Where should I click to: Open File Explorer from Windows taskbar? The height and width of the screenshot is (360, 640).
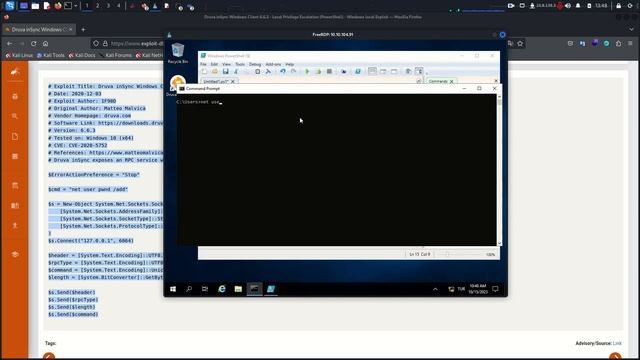pyautogui.click(x=238, y=289)
